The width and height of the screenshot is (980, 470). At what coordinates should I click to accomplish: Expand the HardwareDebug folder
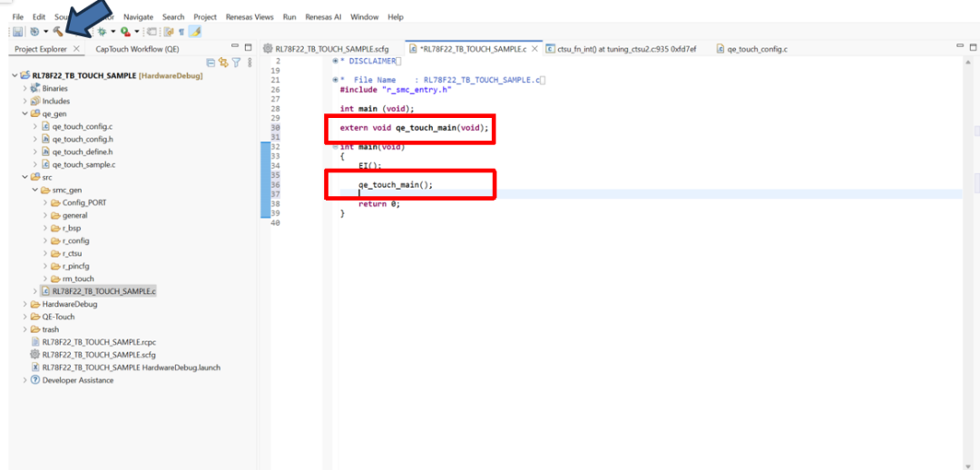click(x=24, y=304)
